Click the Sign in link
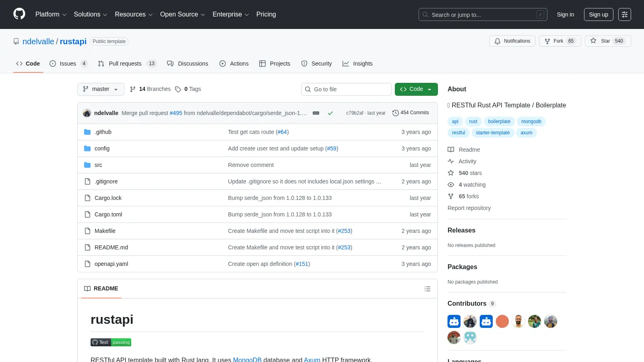The height and width of the screenshot is (362, 644). coord(566,14)
